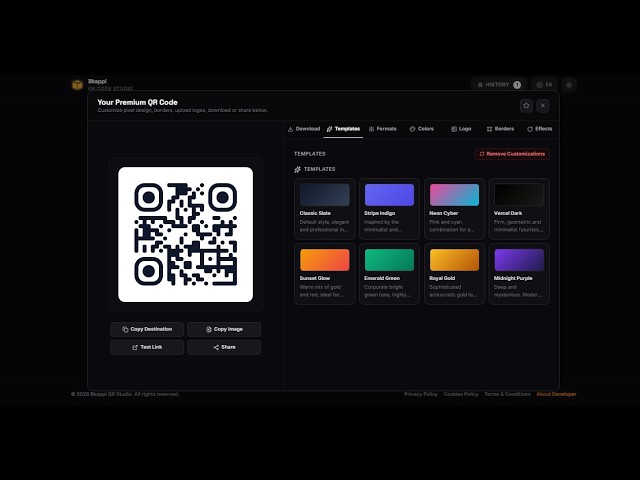This screenshot has width=640, height=480.
Task: Open the Terms & Conditions link
Action: (507, 394)
